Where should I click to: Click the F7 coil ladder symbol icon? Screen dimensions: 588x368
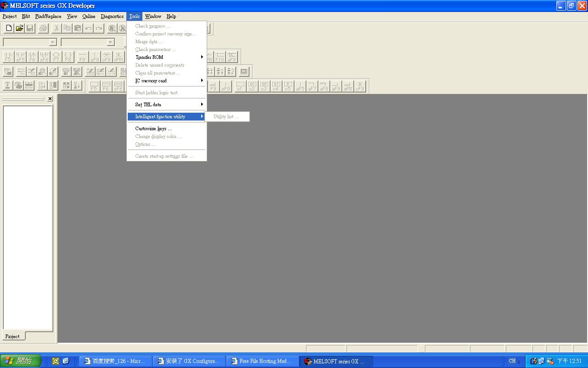[56, 57]
